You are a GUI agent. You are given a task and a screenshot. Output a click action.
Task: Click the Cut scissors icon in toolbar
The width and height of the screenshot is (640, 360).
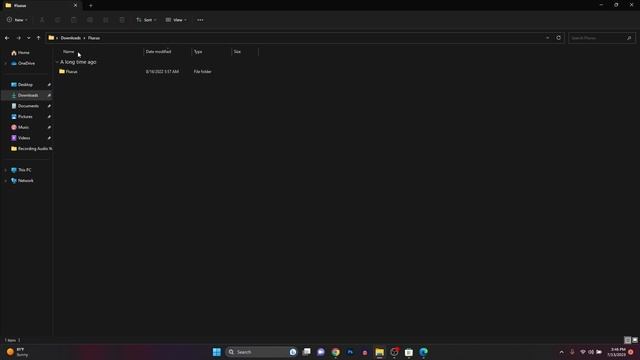pos(42,20)
